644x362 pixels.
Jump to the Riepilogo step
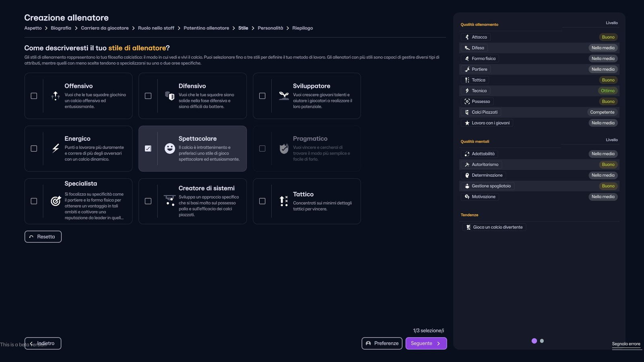point(302,28)
